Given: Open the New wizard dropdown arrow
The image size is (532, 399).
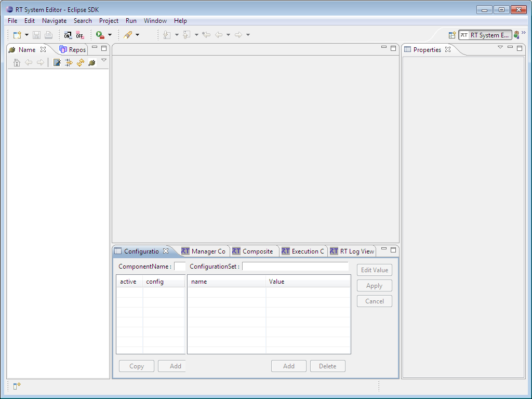Looking at the screenshot, I should (x=26, y=35).
